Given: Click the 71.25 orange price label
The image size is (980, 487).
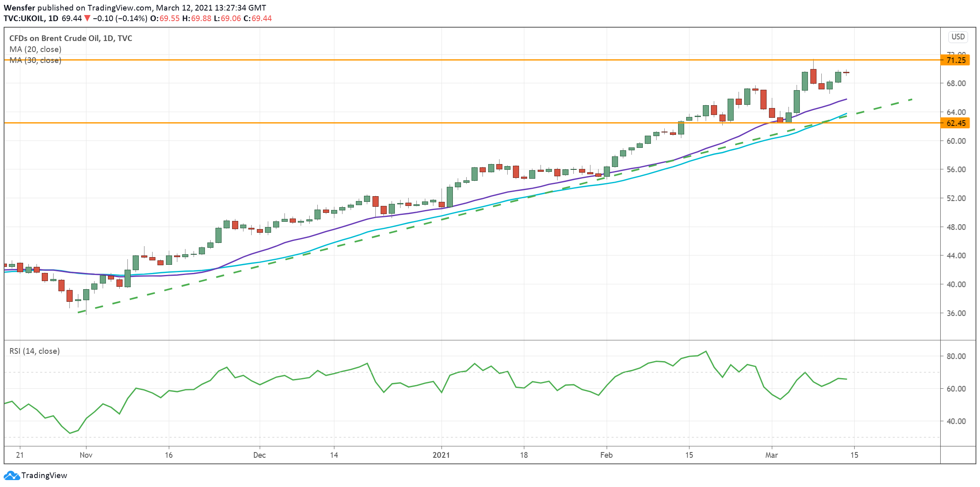Looking at the screenshot, I should click(x=955, y=60).
